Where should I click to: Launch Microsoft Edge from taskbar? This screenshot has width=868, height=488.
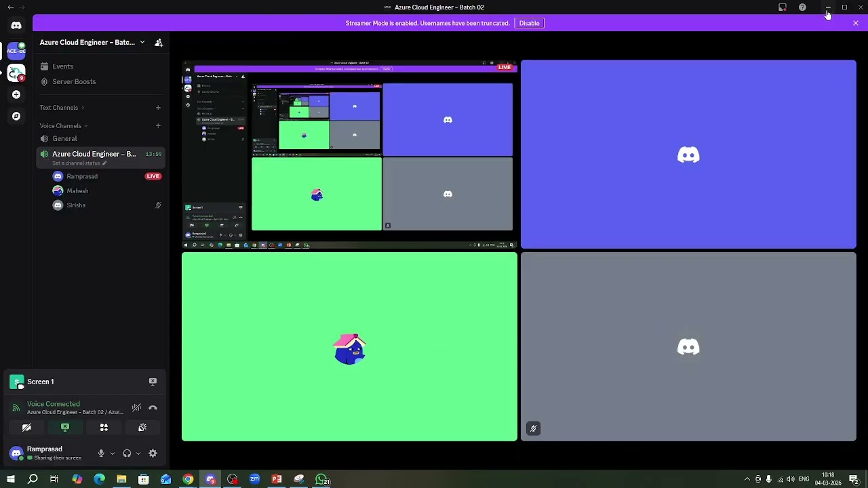tap(99, 479)
